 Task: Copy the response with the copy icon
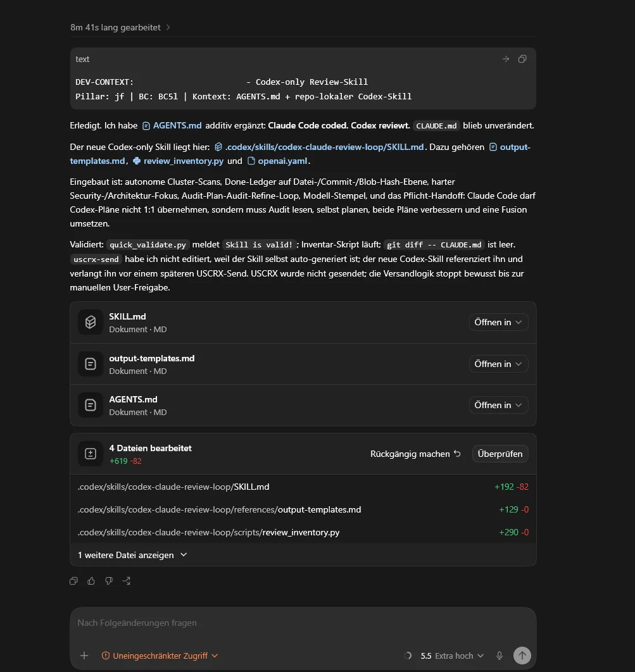coord(73,581)
